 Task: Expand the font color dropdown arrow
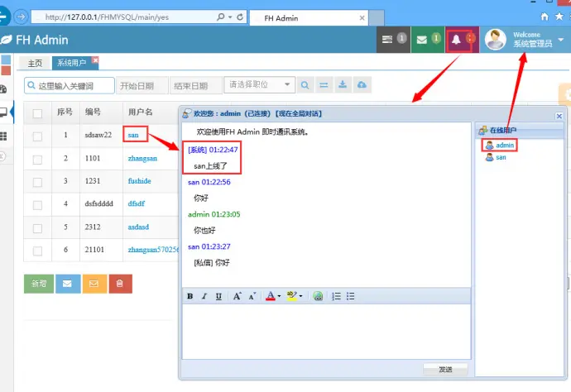[x=279, y=296]
